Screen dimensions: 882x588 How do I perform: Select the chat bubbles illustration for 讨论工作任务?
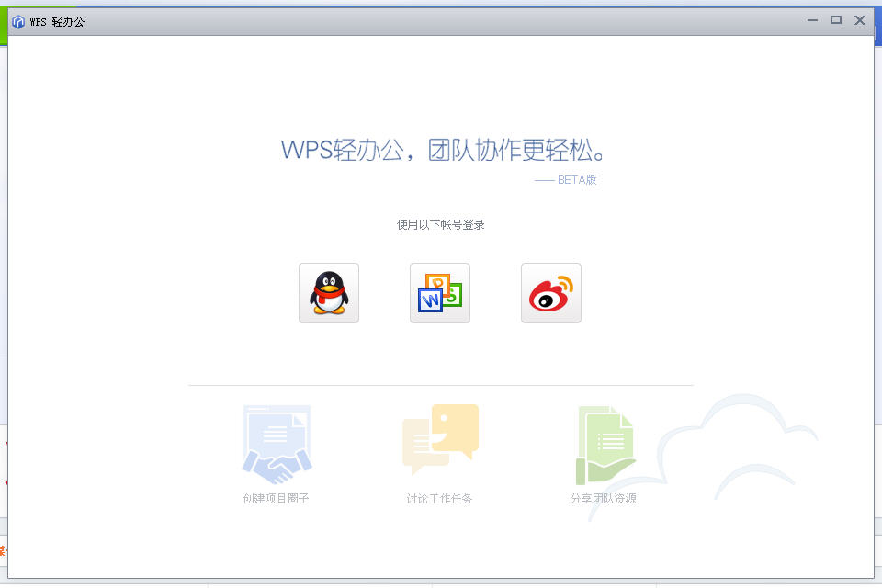440,438
